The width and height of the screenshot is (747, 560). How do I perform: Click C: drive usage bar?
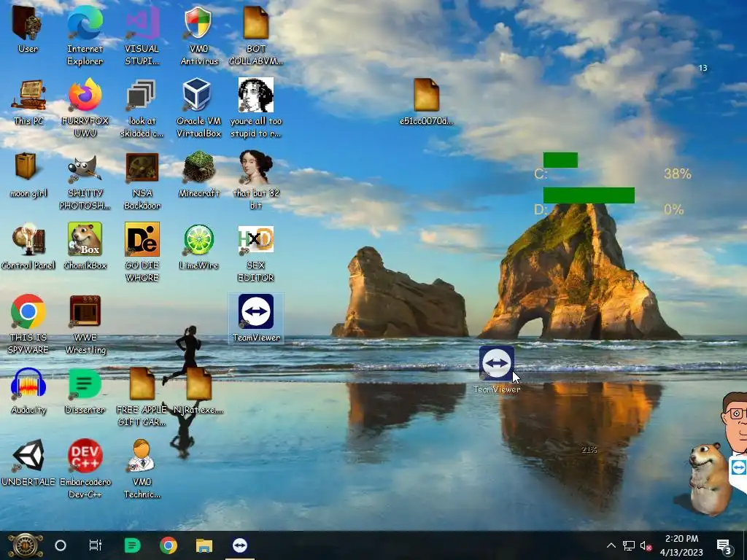pos(560,160)
